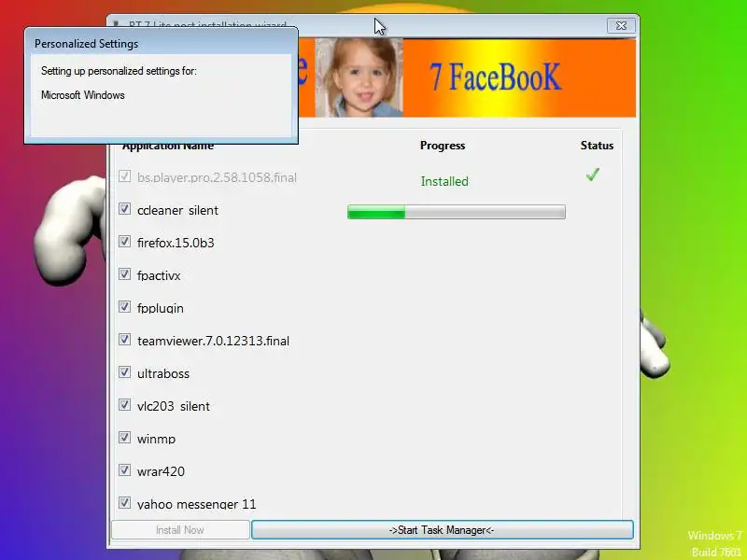The image size is (747, 560).
Task: Click the ccleaner installation progress bar
Action: [457, 212]
